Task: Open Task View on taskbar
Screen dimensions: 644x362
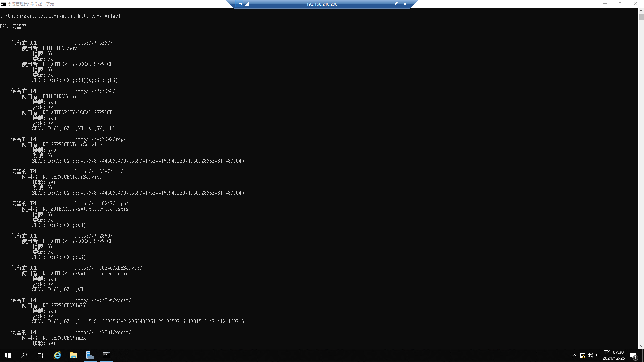Action: (40, 355)
